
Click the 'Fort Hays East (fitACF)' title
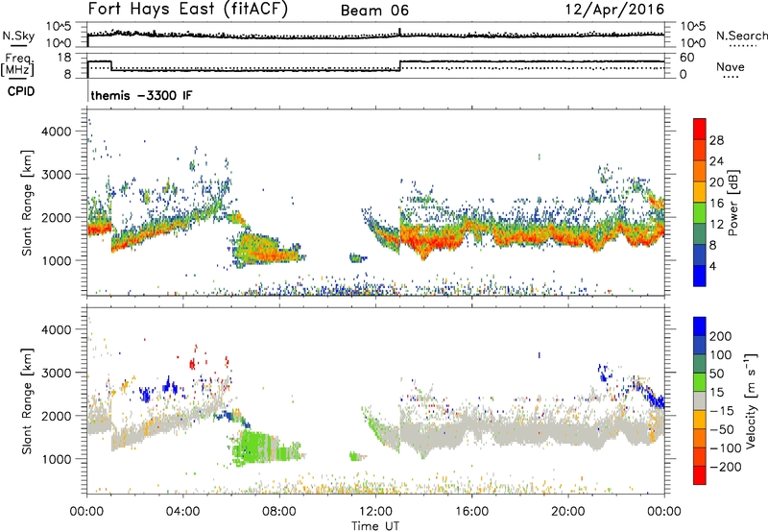pyautogui.click(x=188, y=10)
